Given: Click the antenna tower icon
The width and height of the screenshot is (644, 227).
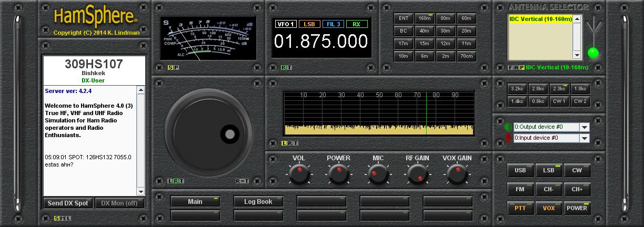Looking at the screenshot, I should click(593, 30).
